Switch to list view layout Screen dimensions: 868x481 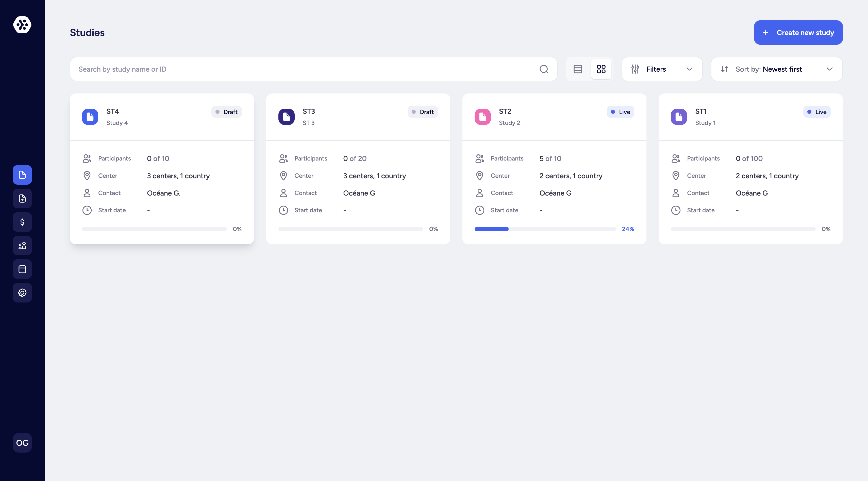click(578, 69)
